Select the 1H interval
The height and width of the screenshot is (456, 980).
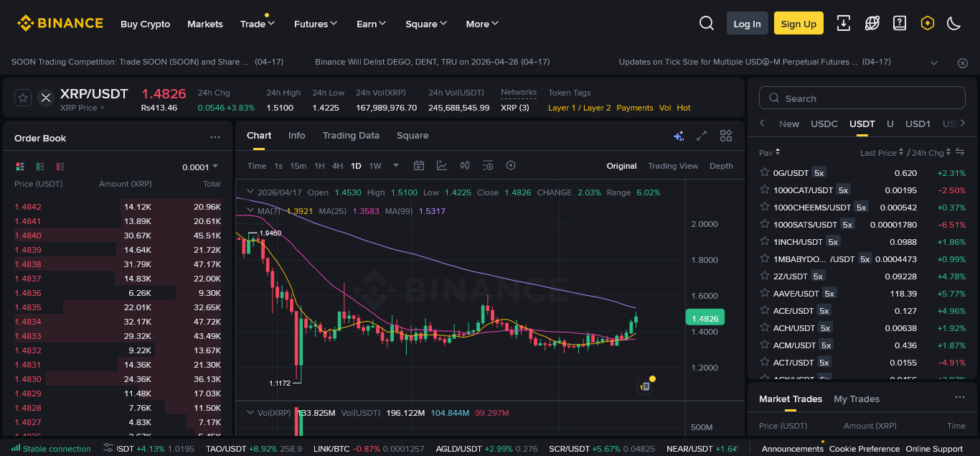coord(320,166)
